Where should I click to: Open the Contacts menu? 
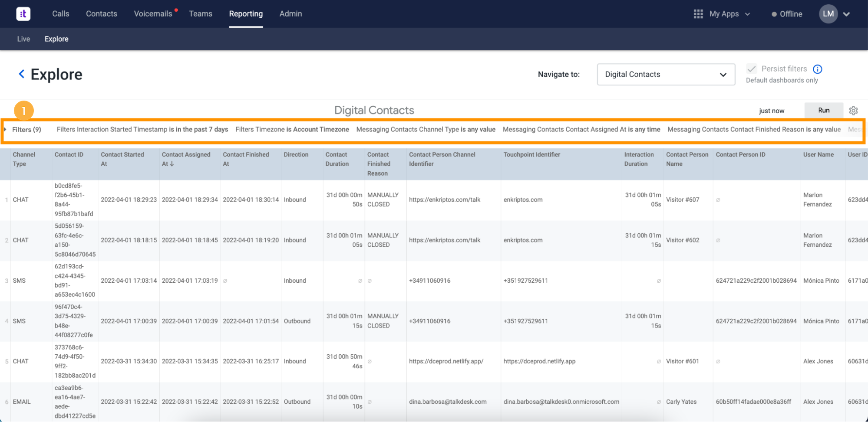point(102,14)
